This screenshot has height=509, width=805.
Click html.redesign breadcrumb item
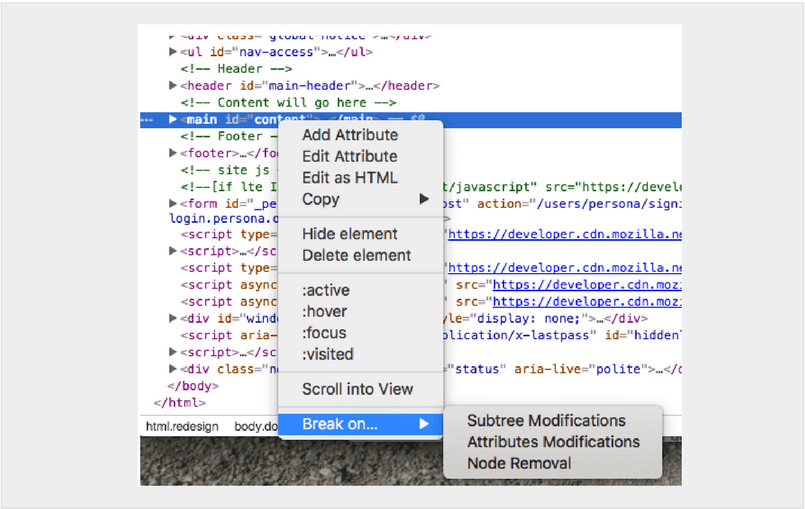tap(184, 426)
